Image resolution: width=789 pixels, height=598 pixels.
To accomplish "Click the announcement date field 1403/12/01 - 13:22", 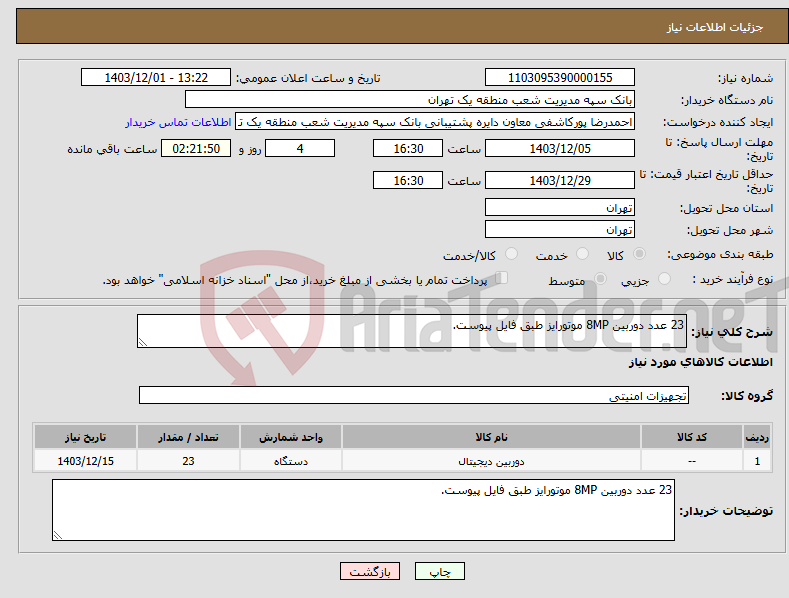I will click(156, 78).
